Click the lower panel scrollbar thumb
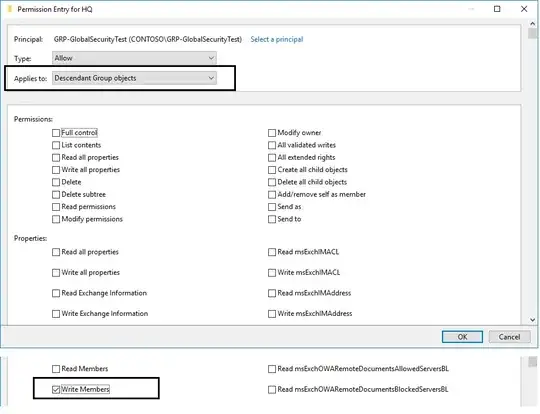The height and width of the screenshot is (414, 540). coord(532,362)
